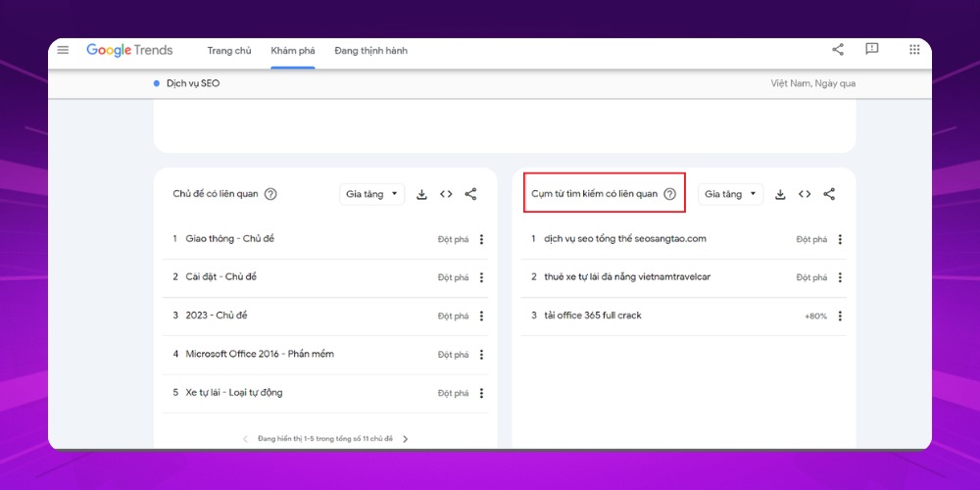The image size is (980, 490).
Task: Click pagination text Đang hiển thị 1-5
Action: click(325, 439)
